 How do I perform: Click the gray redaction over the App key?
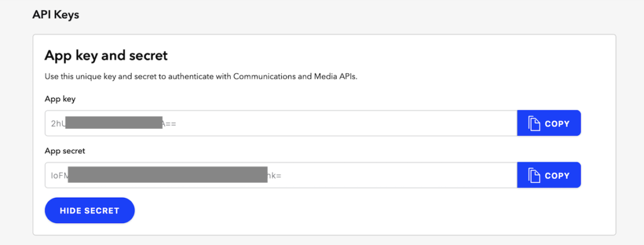click(x=114, y=122)
